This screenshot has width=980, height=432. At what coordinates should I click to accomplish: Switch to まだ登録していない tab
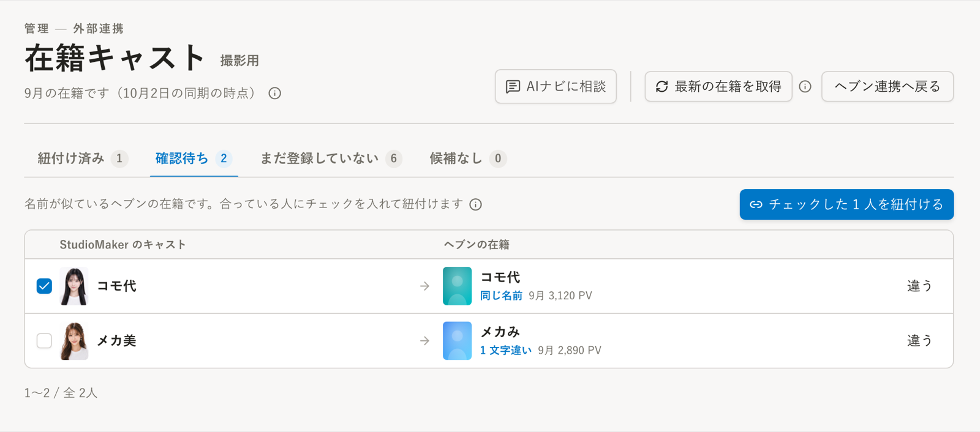point(331,159)
